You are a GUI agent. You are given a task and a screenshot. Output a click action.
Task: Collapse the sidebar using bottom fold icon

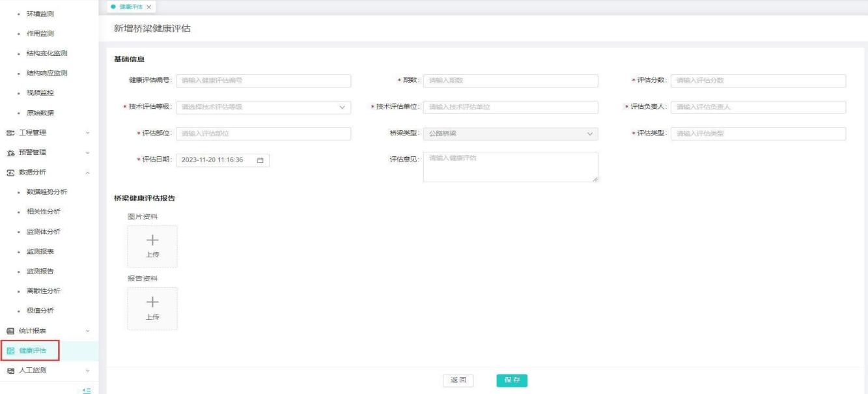click(x=85, y=389)
